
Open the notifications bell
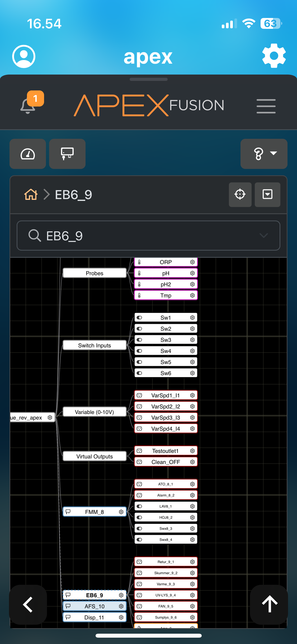[x=28, y=106]
